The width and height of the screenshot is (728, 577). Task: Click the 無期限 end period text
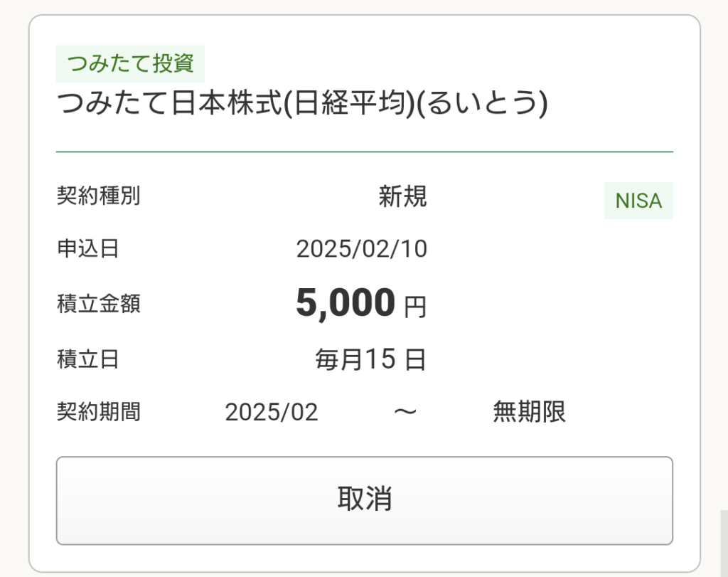(529, 412)
